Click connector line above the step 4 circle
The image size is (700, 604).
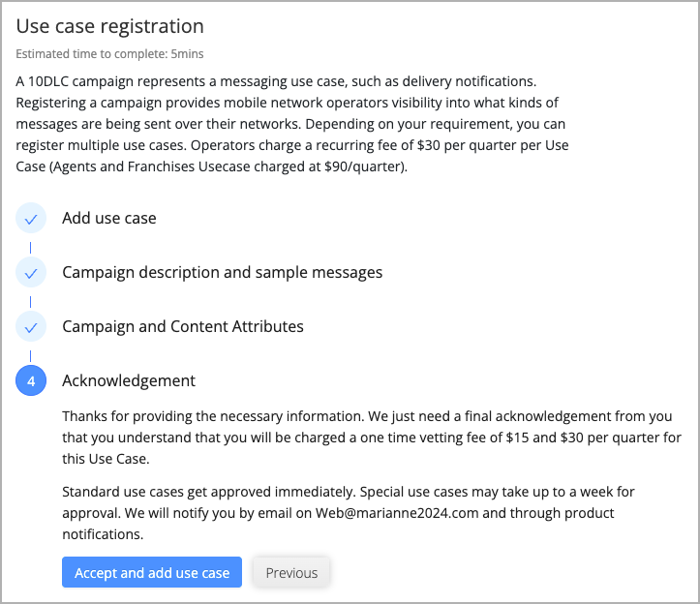tap(30, 356)
